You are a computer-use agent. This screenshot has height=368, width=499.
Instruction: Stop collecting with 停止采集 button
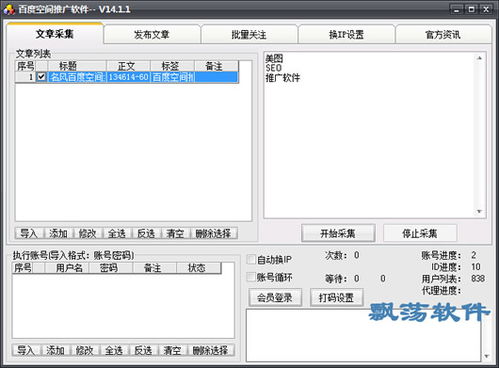420,233
